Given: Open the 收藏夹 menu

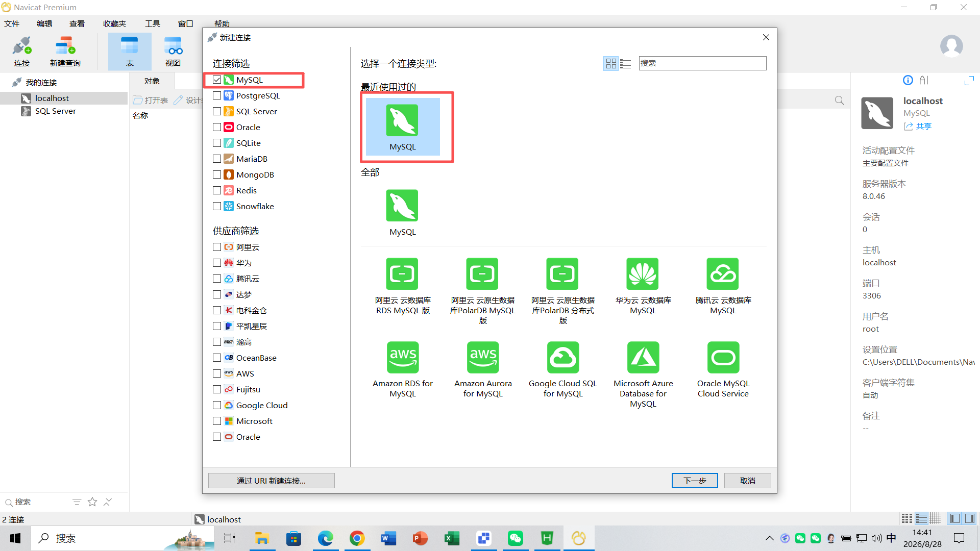Looking at the screenshot, I should point(114,23).
